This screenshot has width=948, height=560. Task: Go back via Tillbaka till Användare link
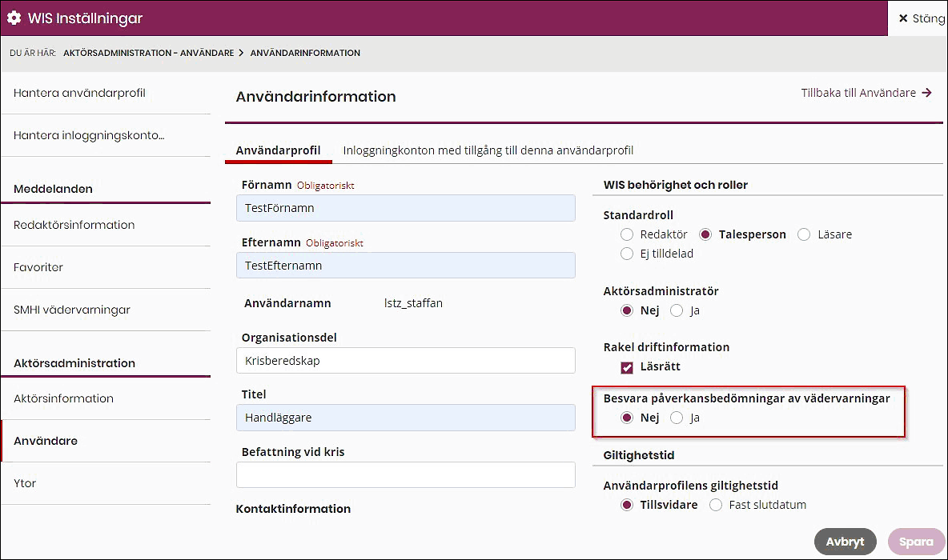coord(866,93)
